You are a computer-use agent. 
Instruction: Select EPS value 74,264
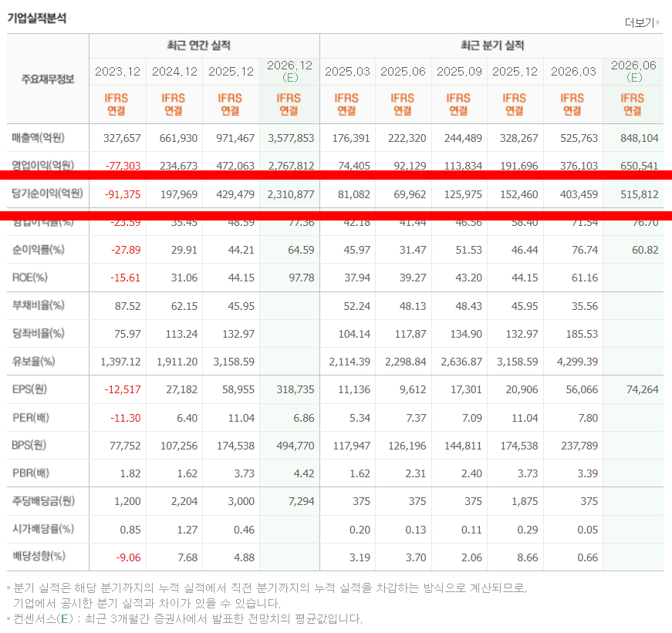point(642,389)
